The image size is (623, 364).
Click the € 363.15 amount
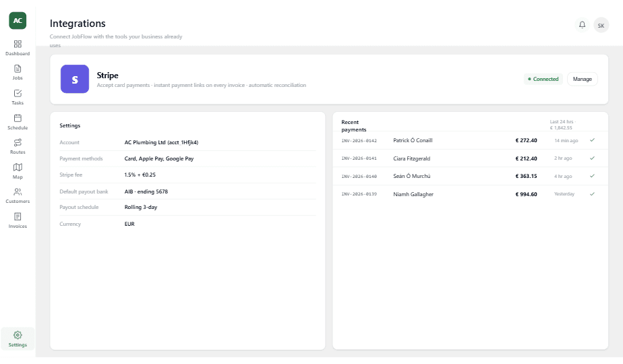click(x=526, y=176)
